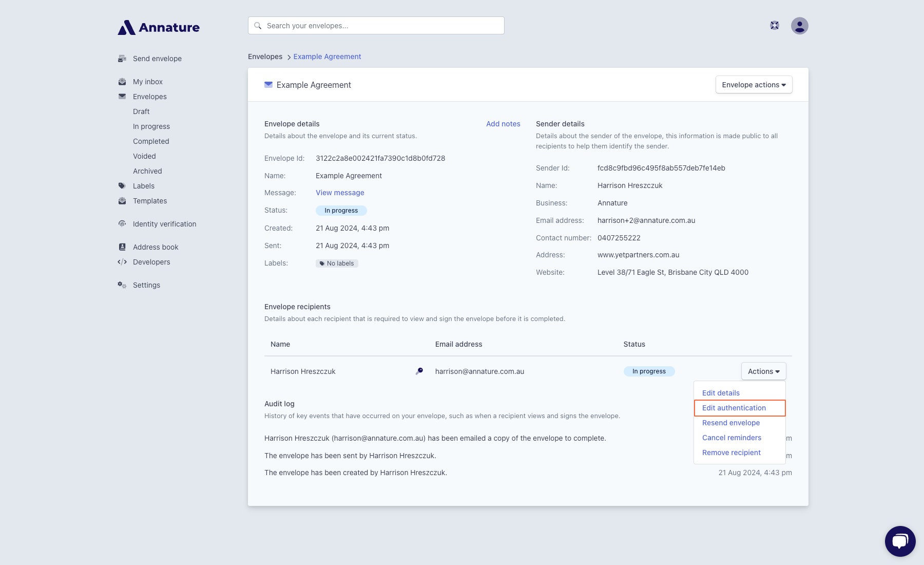Open the user profile avatar
The width and height of the screenshot is (924, 565).
[x=800, y=26]
